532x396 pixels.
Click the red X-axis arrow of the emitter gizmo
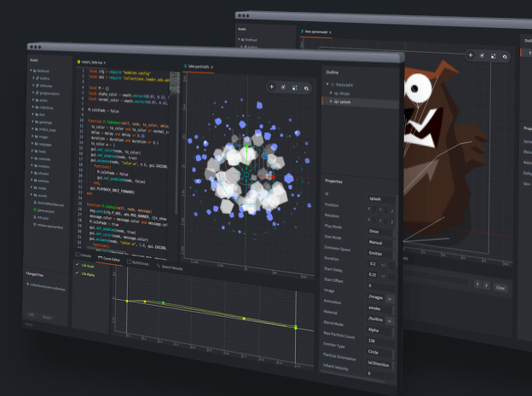point(273,176)
